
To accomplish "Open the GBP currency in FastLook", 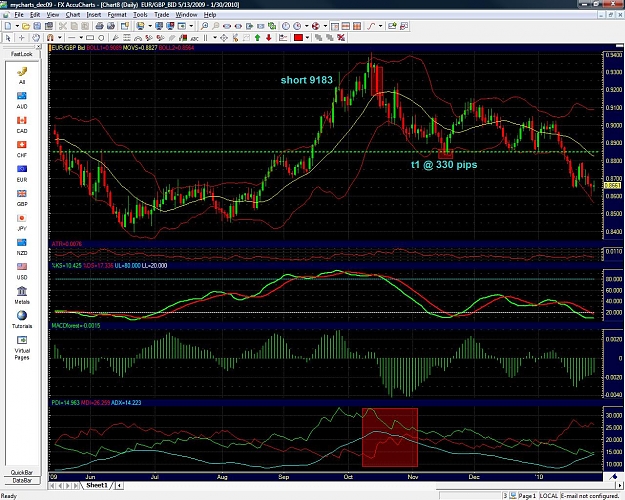I will [22, 198].
